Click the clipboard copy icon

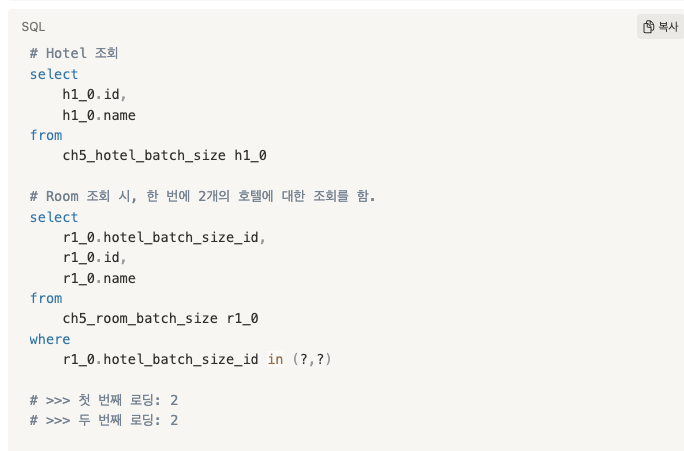pyautogui.click(x=648, y=27)
